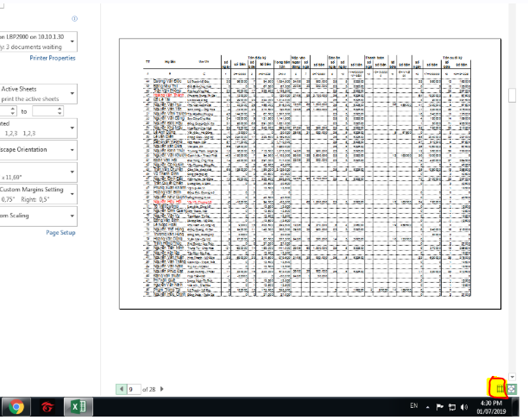Go to the next preview page arrow

pos(160,390)
